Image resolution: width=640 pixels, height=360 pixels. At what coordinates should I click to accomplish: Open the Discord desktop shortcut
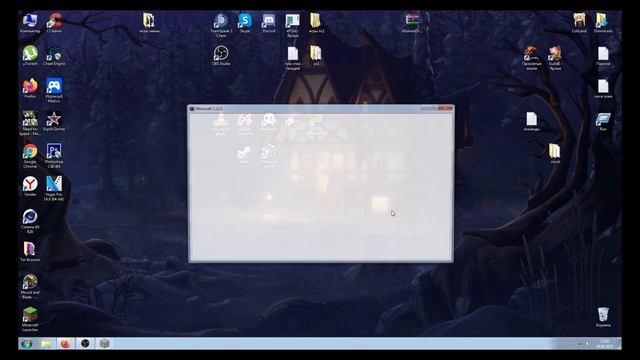pos(269,23)
